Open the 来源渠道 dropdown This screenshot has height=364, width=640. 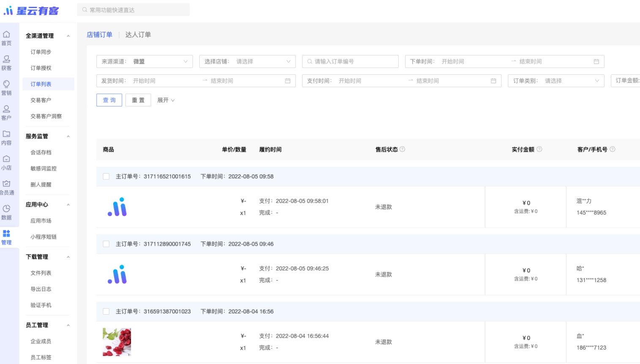pos(144,62)
